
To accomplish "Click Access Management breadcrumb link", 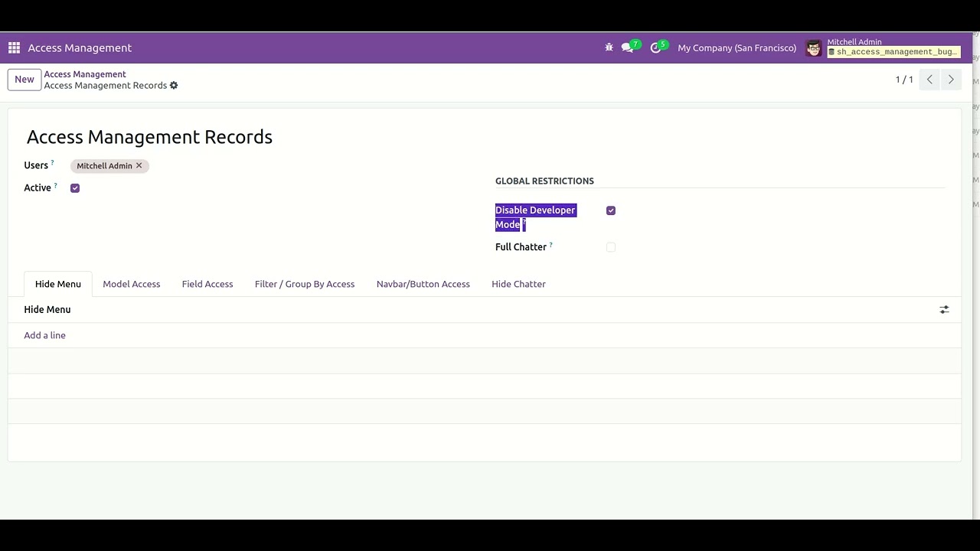I will (x=85, y=74).
